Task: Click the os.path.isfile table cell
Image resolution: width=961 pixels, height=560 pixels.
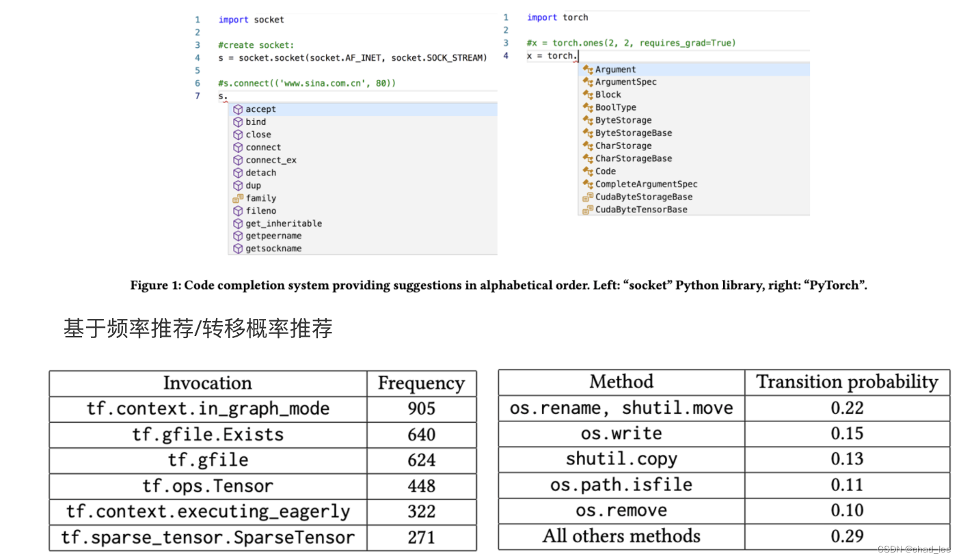Action: click(621, 485)
